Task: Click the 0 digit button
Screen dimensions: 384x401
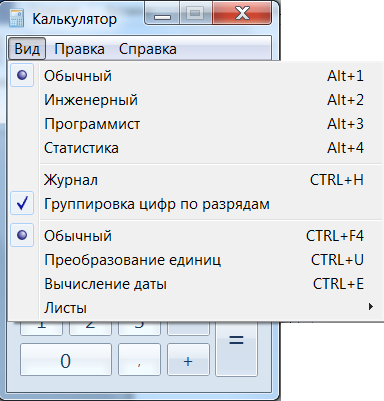Action: click(x=66, y=360)
